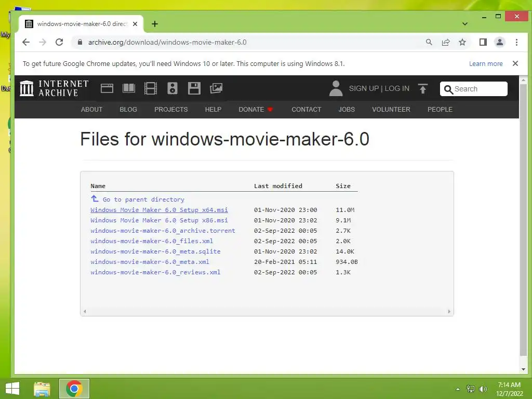
Task: Click the padlock site info icon
Action: click(x=80, y=42)
